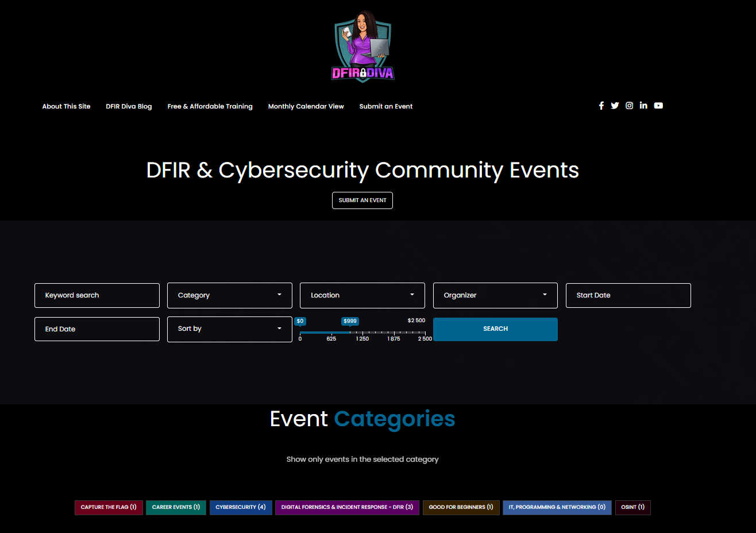Click the Event Categories heading
This screenshot has width=756, height=533.
[x=362, y=419]
